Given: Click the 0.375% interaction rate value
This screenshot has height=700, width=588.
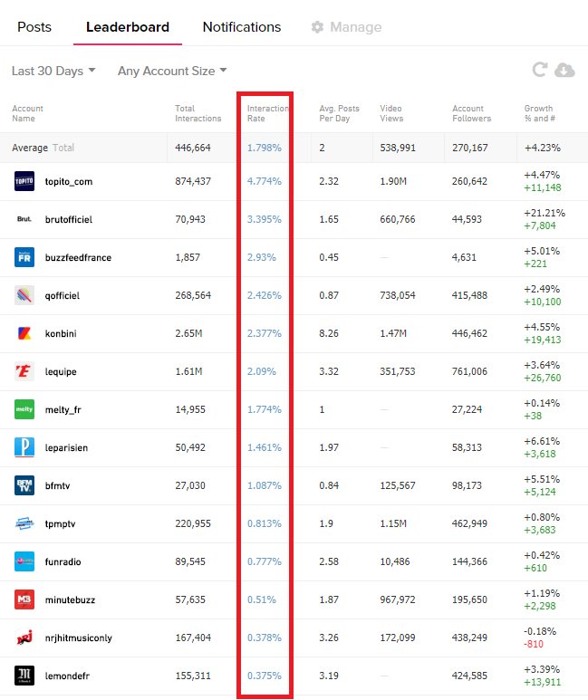Looking at the screenshot, I should 265,676.
